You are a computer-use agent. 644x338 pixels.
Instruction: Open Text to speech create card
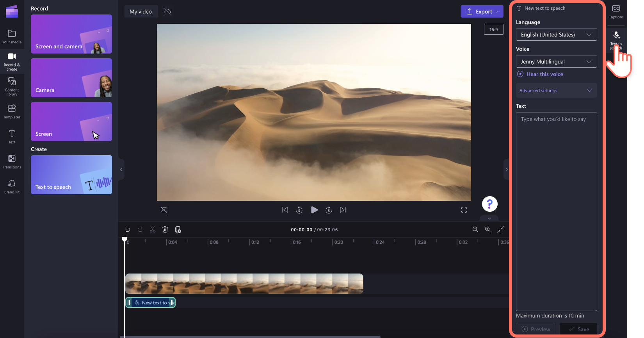point(71,175)
